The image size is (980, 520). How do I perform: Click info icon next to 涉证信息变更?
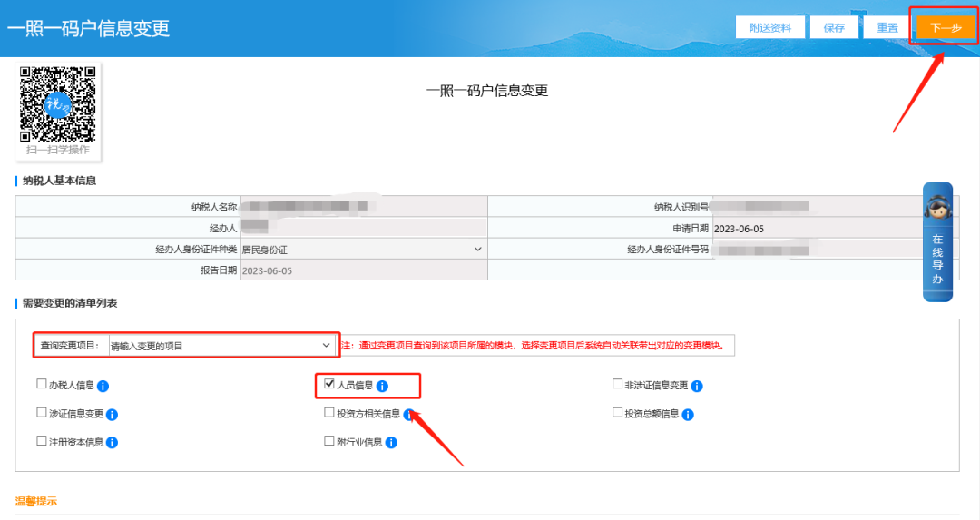(x=112, y=415)
